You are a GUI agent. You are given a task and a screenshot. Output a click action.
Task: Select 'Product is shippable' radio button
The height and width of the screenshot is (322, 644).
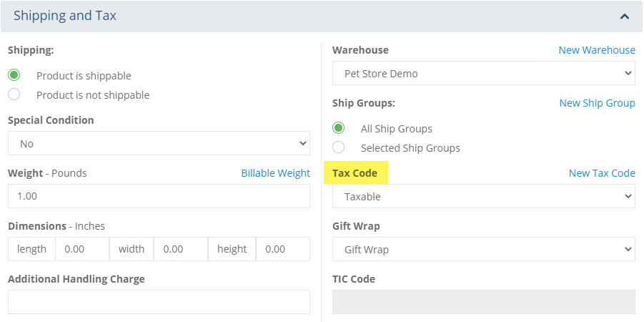14,75
